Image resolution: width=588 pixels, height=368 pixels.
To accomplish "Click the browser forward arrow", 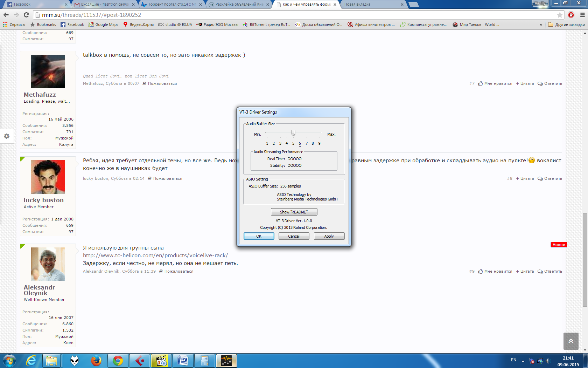I will point(16,15).
